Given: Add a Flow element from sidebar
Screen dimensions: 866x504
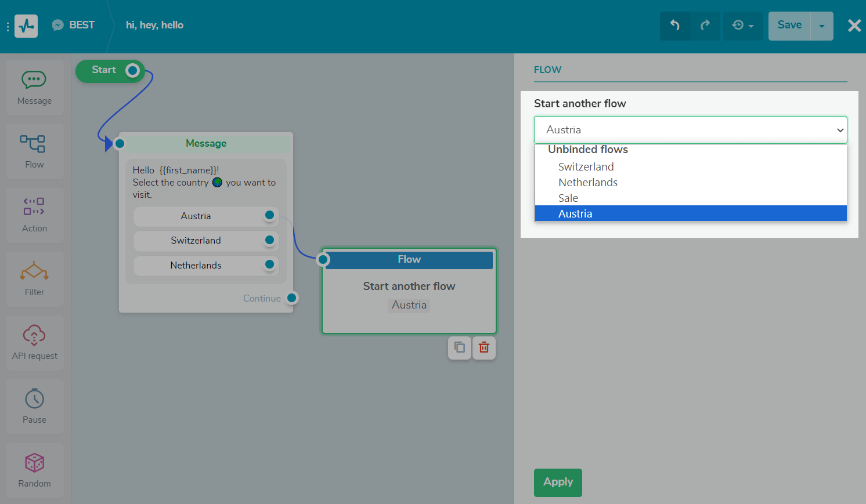Looking at the screenshot, I should (34, 144).
